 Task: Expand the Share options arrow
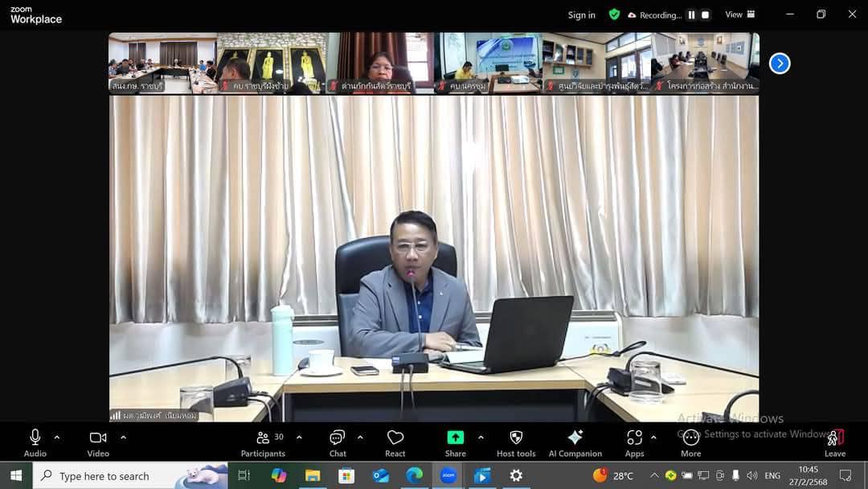(x=481, y=438)
